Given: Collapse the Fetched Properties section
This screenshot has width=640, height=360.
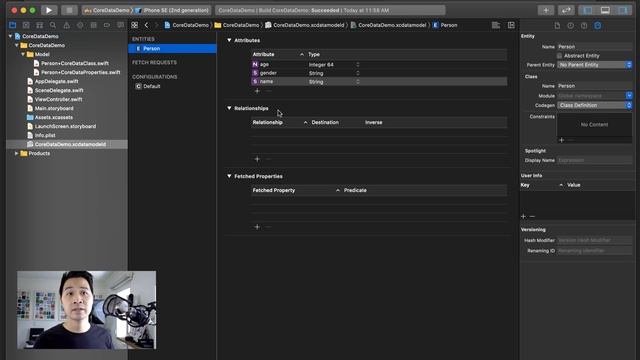Looking at the screenshot, I should [229, 176].
